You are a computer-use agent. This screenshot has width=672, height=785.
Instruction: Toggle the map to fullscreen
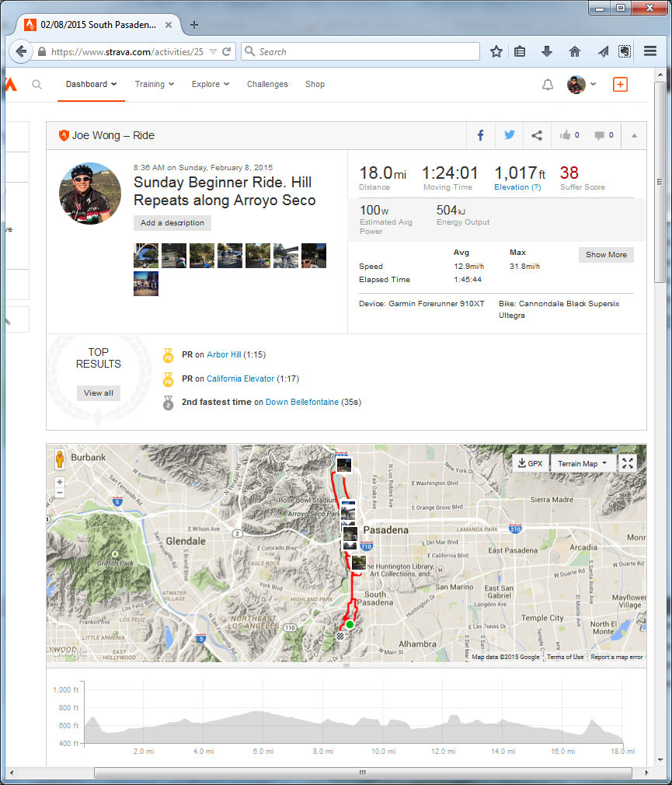(x=628, y=463)
